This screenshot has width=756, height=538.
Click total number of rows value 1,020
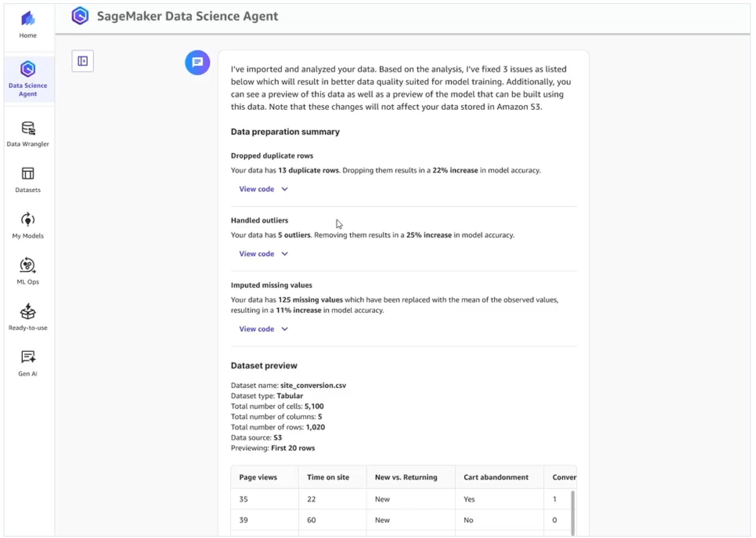(315, 427)
